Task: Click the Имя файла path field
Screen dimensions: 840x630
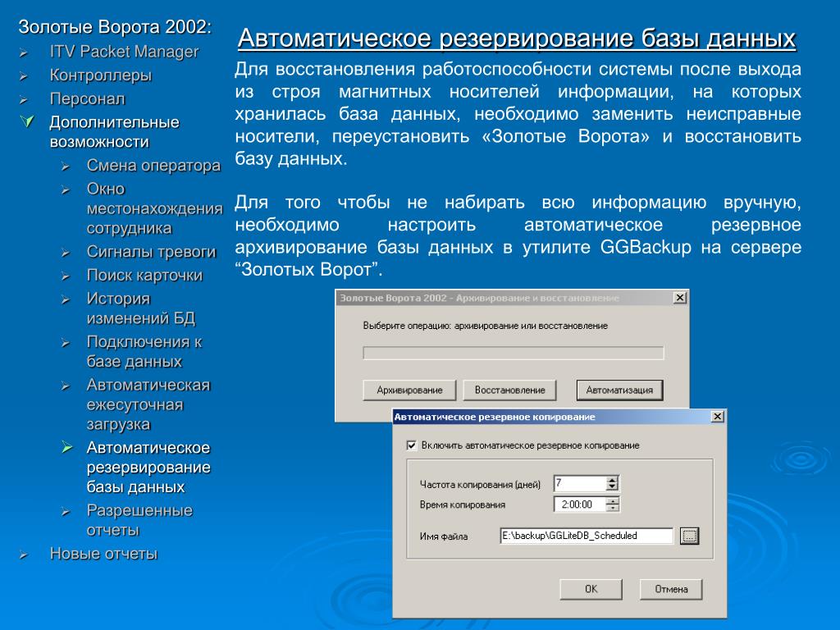Action: [x=587, y=536]
